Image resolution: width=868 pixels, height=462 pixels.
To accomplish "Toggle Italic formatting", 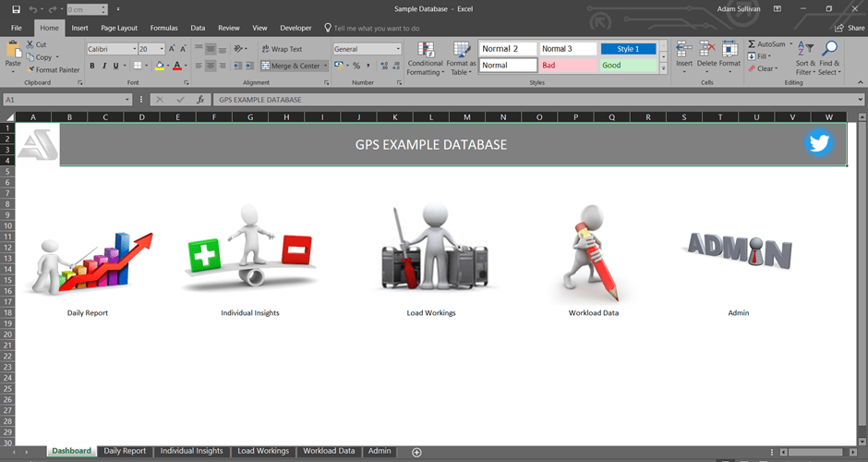I will pos(103,66).
